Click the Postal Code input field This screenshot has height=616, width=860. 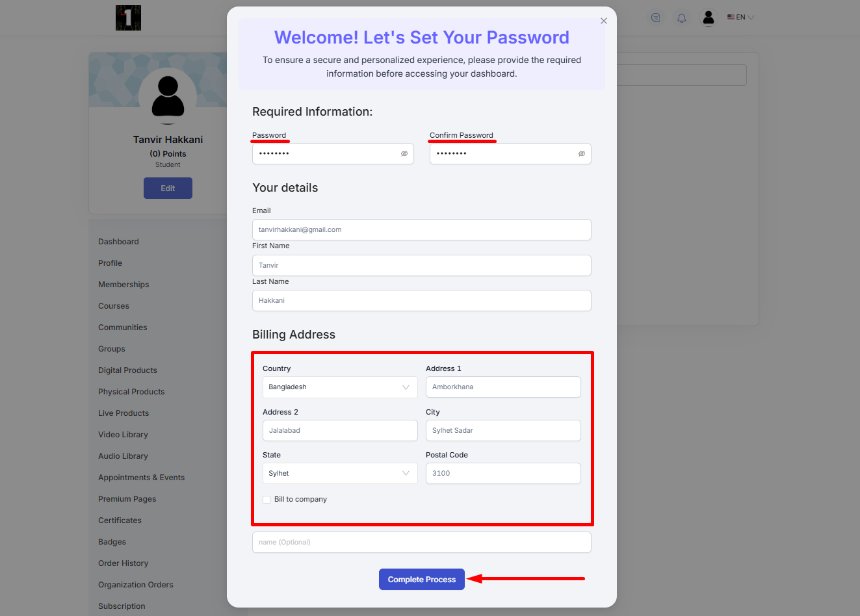pyautogui.click(x=503, y=474)
